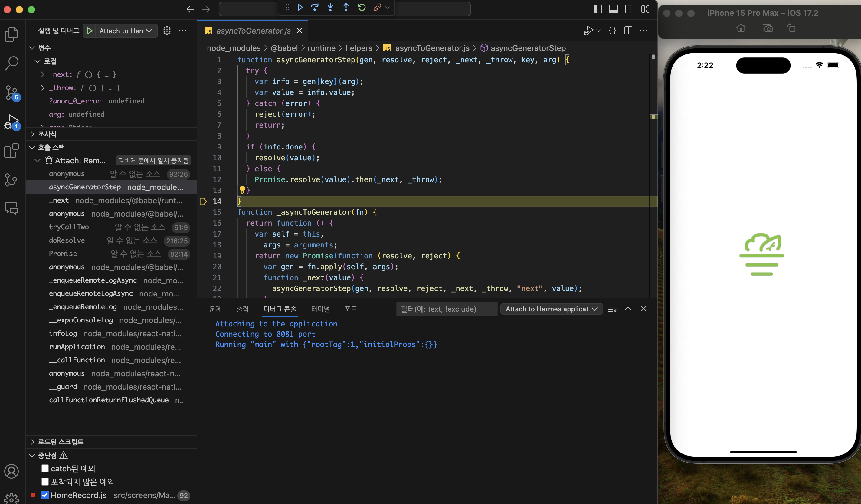Click the Step Into debug icon
The image size is (861, 504).
click(330, 8)
